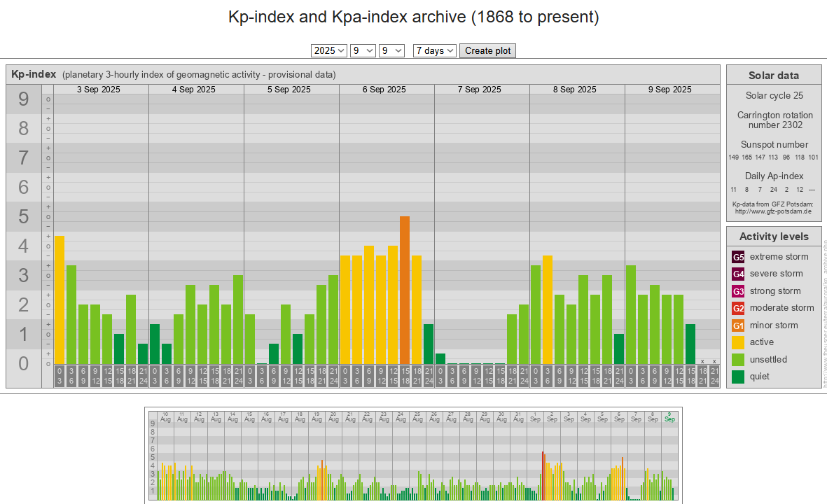The image size is (827, 504).
Task: Select the 6 Sep 2025 day header
Action: (x=384, y=90)
